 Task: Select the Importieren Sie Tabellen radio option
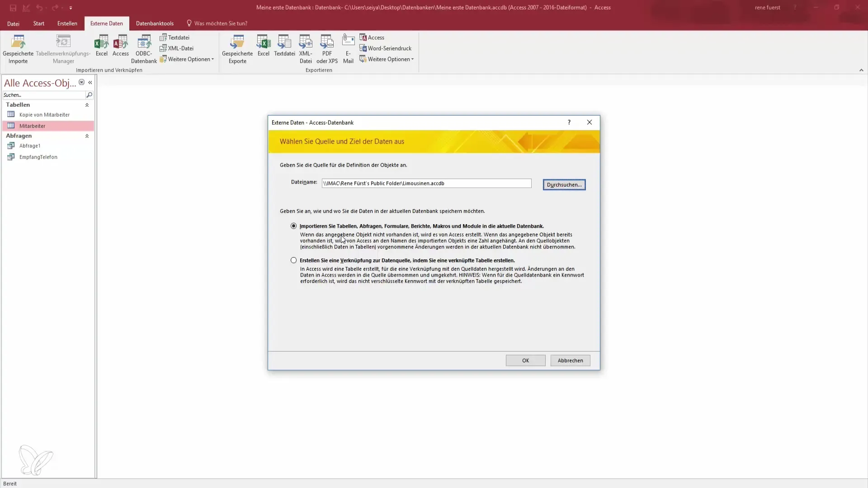294,226
